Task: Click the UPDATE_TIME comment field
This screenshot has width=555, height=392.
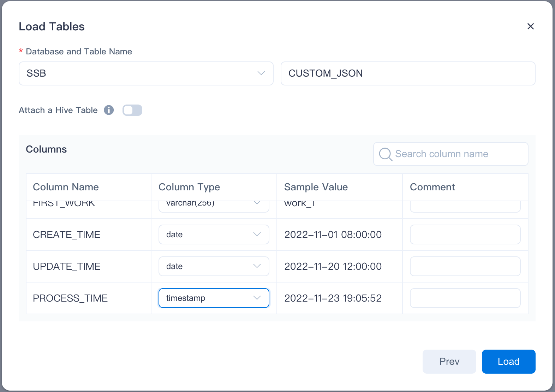Action: pyautogui.click(x=465, y=266)
